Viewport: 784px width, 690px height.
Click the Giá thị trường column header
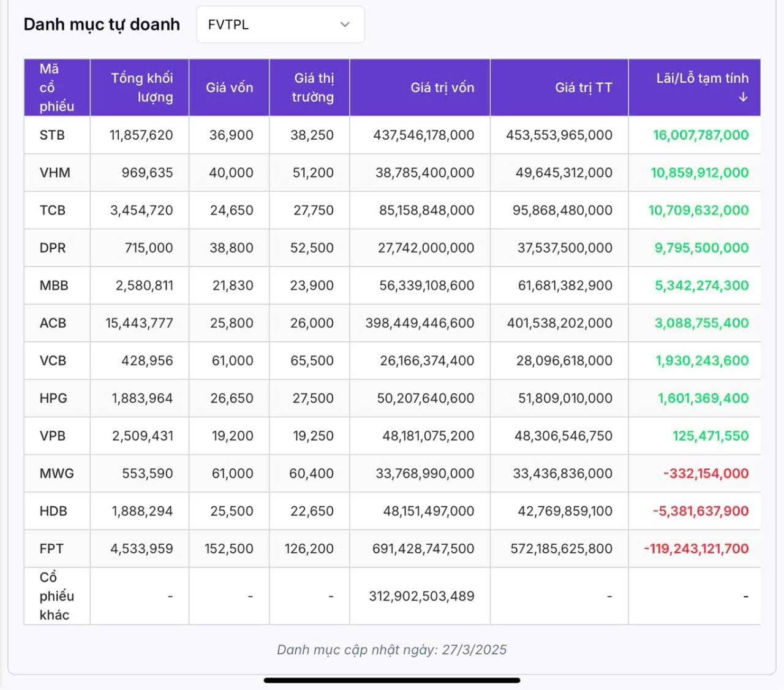point(312,88)
